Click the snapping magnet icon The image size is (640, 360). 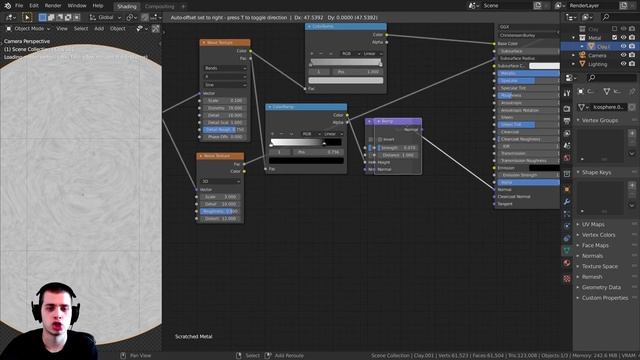(x=145, y=17)
